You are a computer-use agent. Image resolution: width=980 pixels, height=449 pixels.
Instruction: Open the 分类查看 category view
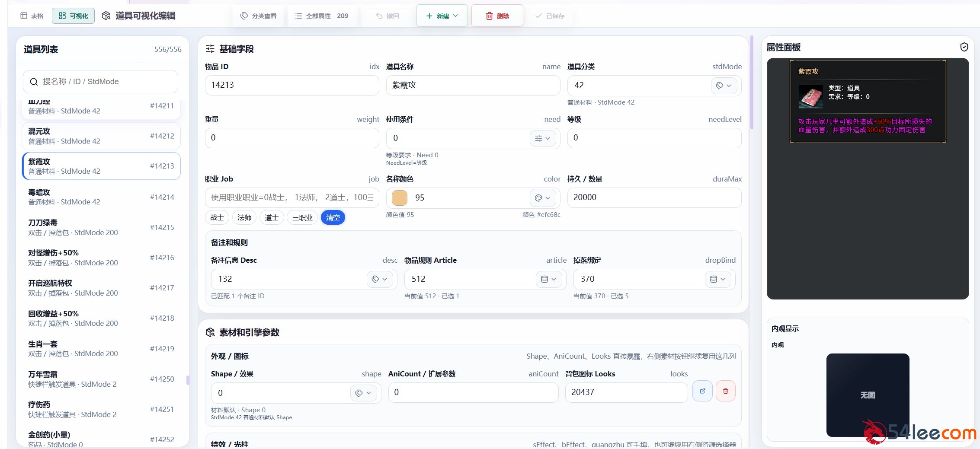click(x=259, y=16)
